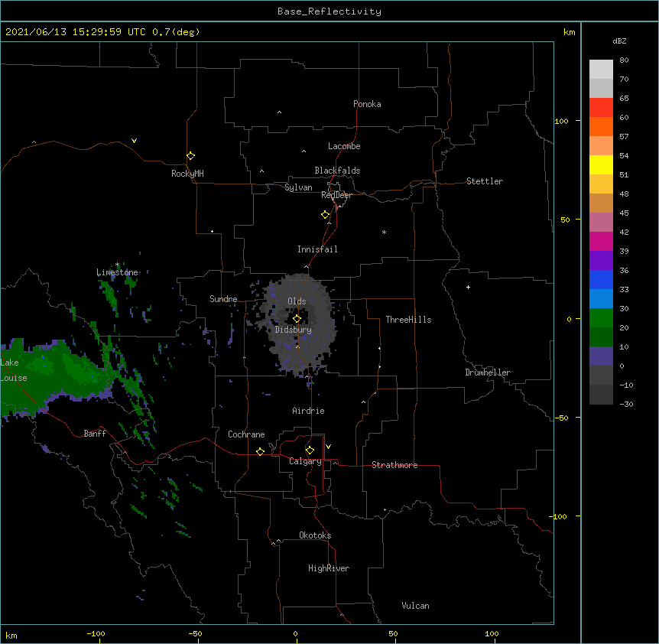
Task: Click the Innisfail city label
Action: point(317,249)
